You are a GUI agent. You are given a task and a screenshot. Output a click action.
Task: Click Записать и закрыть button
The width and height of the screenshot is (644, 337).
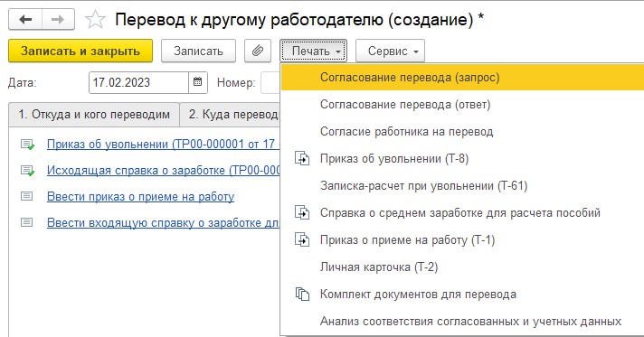click(80, 51)
